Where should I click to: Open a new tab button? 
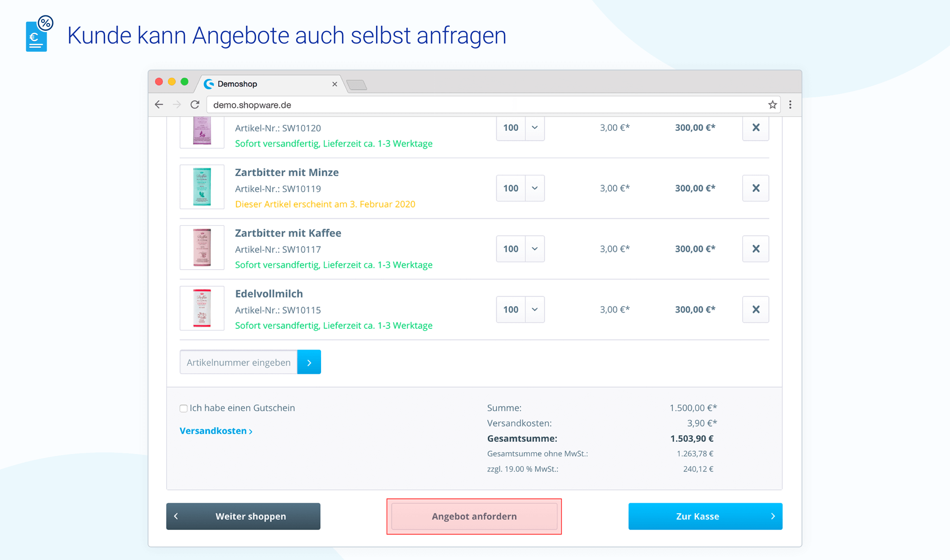coord(356,85)
